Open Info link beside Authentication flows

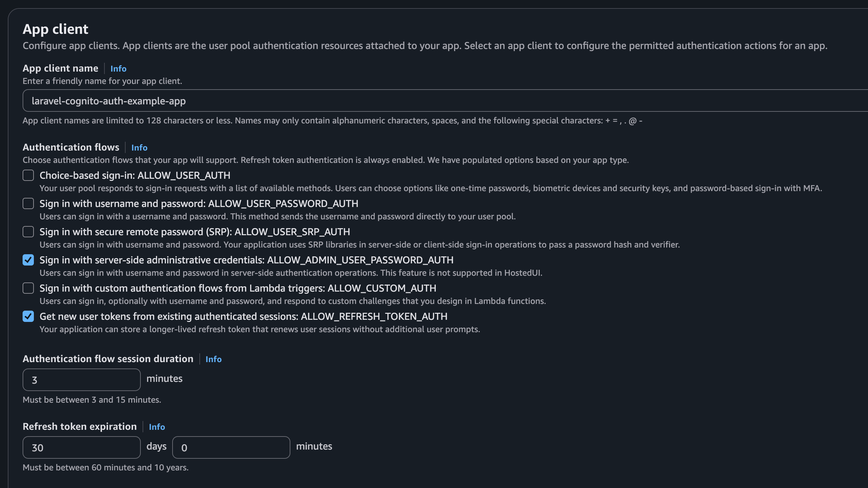[139, 147]
